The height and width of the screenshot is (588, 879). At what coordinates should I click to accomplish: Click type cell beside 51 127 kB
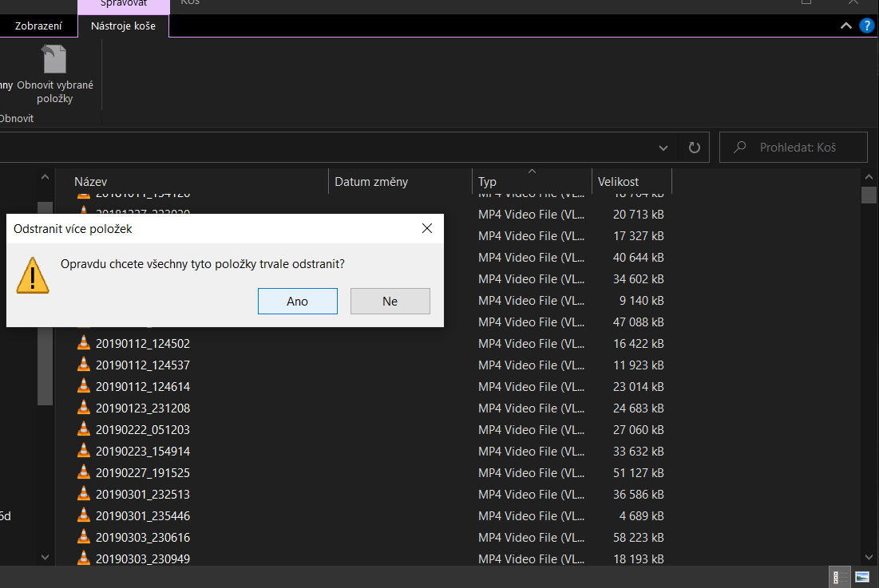(x=531, y=473)
